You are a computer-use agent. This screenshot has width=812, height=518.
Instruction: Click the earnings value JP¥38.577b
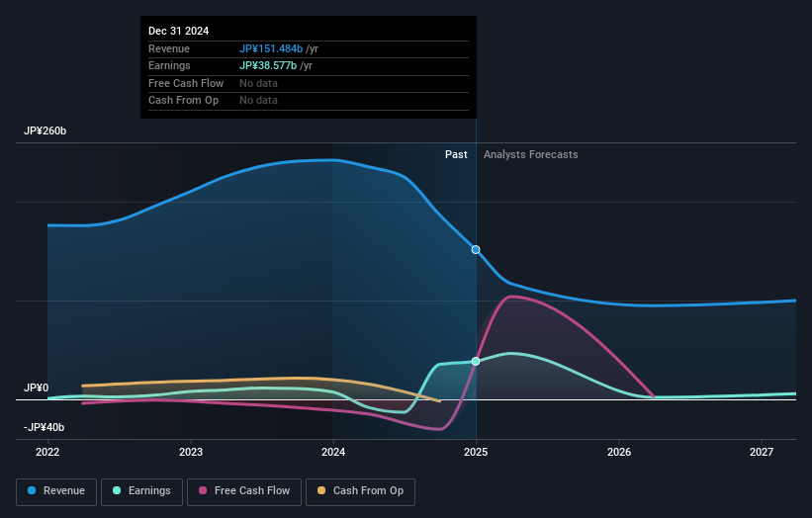coord(268,65)
